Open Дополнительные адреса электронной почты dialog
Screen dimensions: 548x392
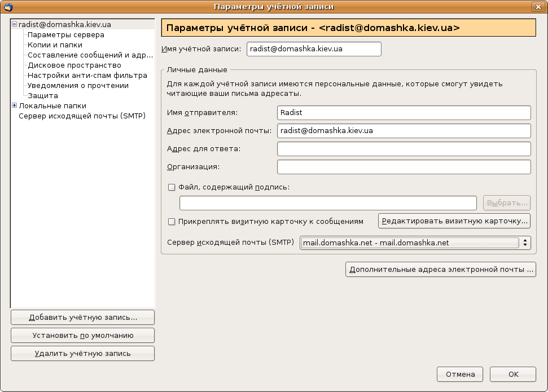pyautogui.click(x=441, y=270)
